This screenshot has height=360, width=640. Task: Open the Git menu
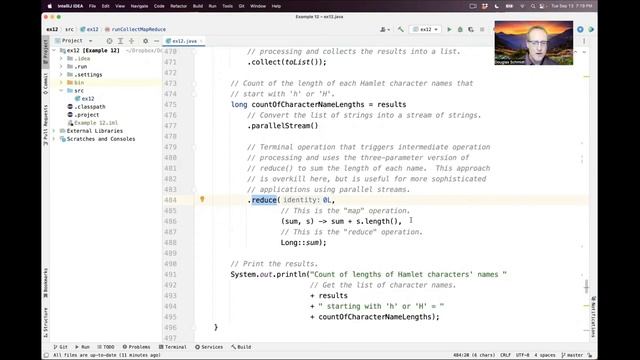tap(241, 6)
